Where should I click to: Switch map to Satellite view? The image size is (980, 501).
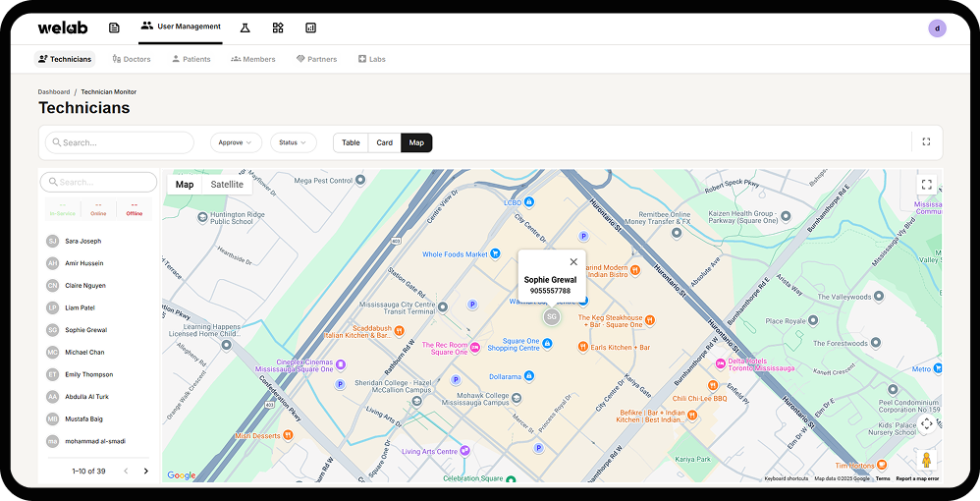click(x=227, y=185)
